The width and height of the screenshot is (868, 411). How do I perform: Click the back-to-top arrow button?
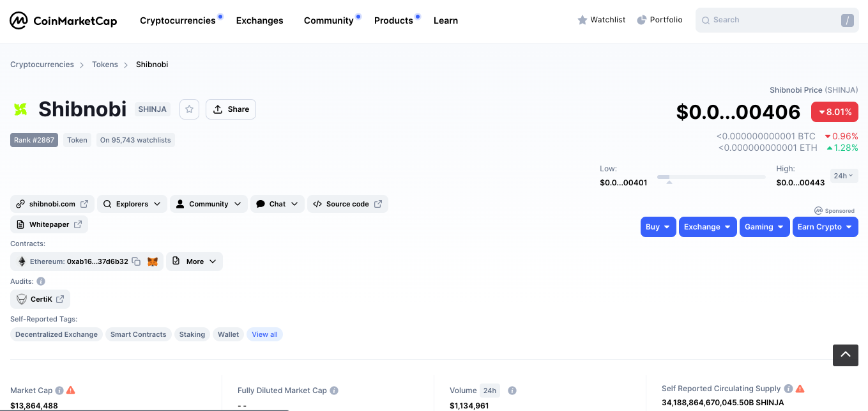tap(845, 355)
